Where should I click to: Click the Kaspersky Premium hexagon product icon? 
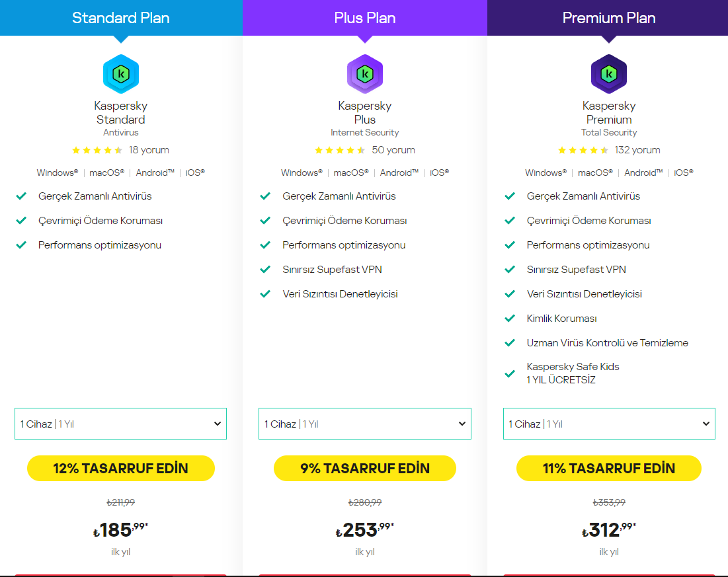[609, 74]
